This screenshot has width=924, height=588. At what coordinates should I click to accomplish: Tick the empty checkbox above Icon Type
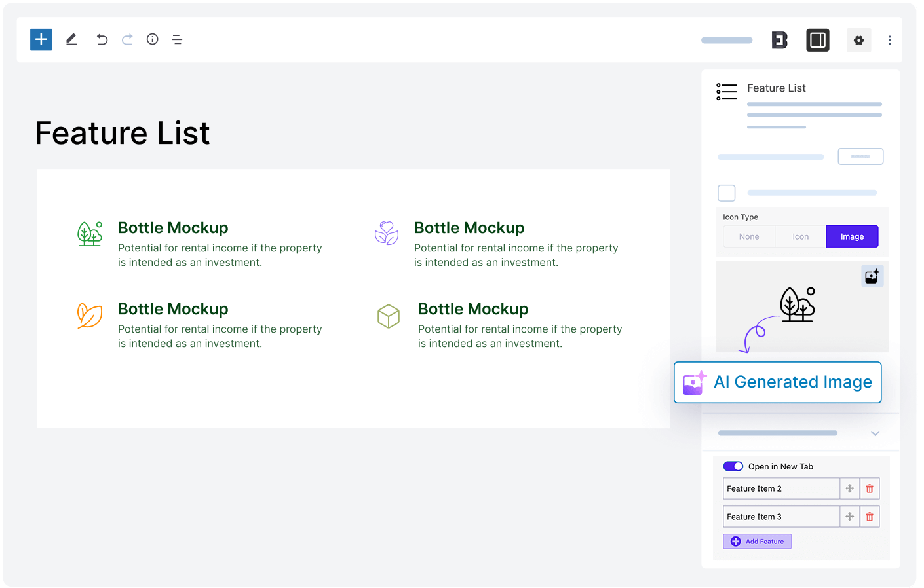point(727,193)
